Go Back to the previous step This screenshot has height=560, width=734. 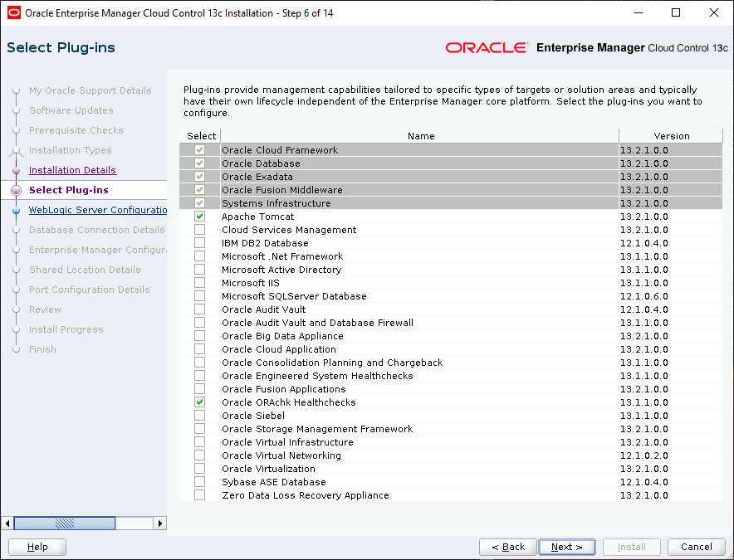point(508,547)
